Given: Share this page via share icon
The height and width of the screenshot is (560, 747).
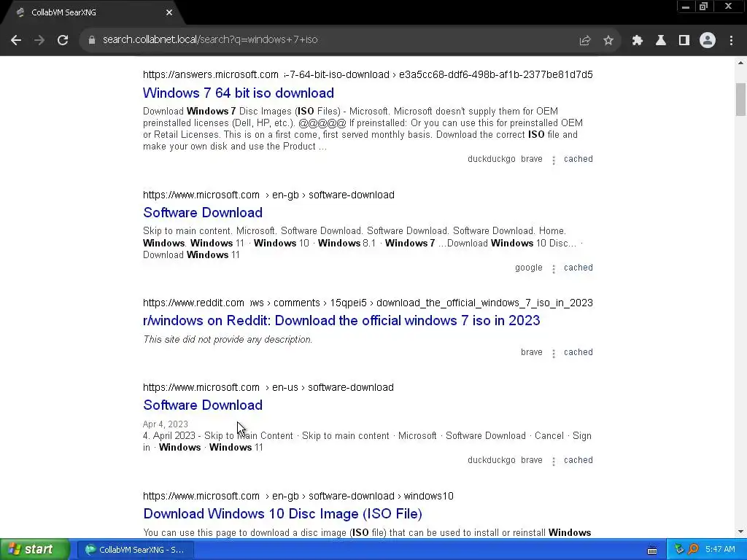Looking at the screenshot, I should pyautogui.click(x=584, y=41).
